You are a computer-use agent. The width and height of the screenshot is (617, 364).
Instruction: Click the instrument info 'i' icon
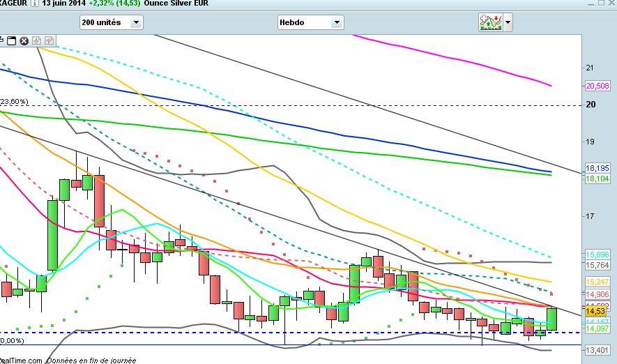[35, 3]
